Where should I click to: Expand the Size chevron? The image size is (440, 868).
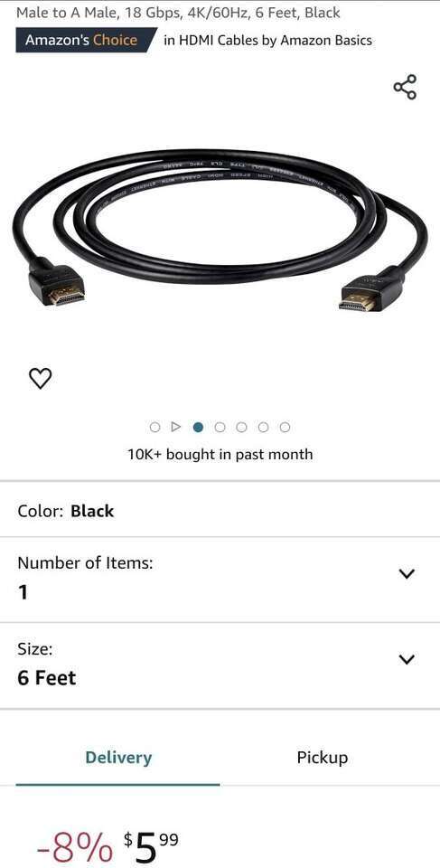point(407,659)
